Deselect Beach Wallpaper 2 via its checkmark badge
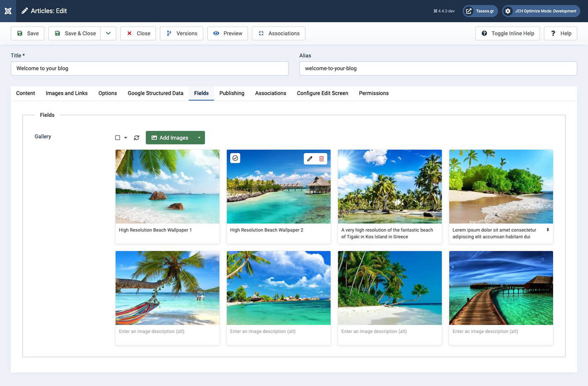This screenshot has height=386, width=588. click(x=235, y=158)
